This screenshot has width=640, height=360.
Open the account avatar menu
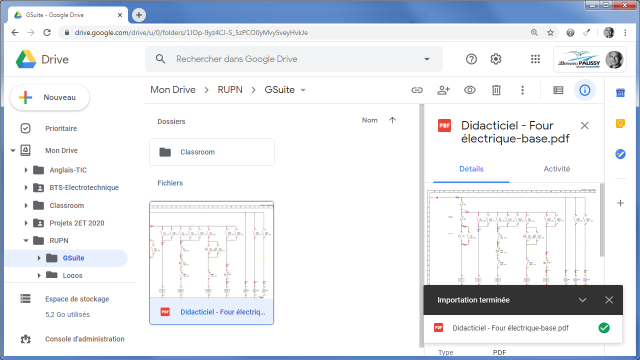(x=614, y=60)
